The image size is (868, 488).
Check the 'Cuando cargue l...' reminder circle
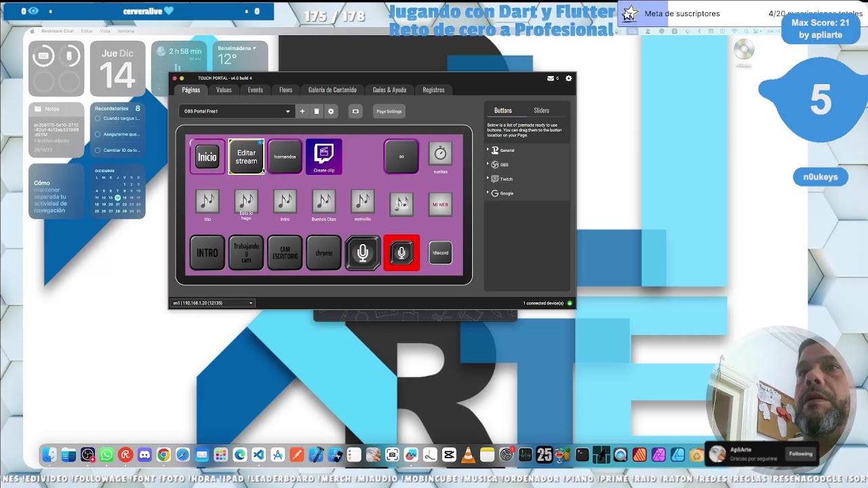pyautogui.click(x=98, y=118)
